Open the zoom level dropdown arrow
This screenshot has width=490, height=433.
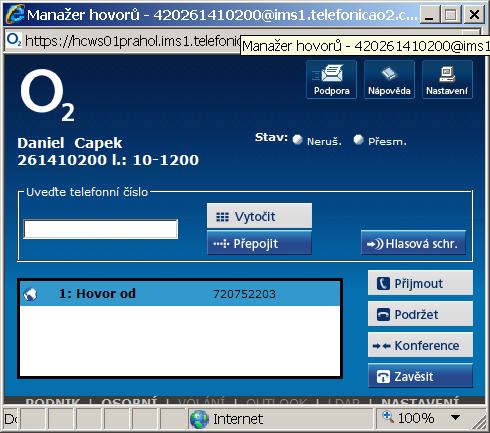455,417
